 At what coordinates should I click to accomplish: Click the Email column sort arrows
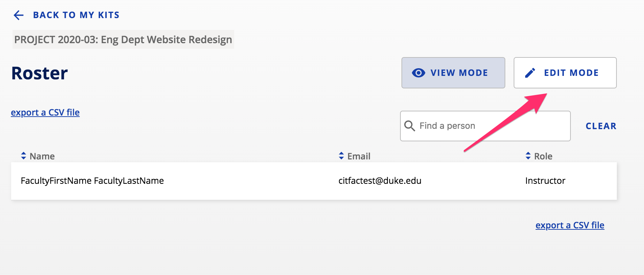(x=341, y=156)
